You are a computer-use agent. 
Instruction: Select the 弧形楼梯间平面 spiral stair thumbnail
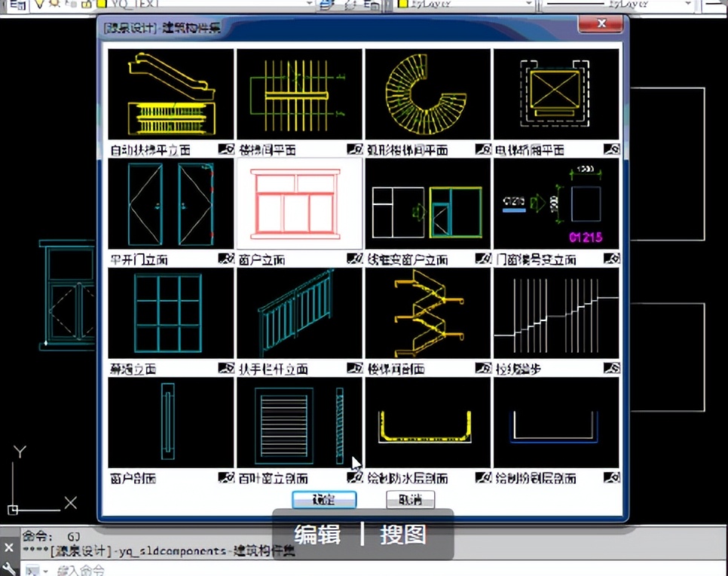(x=428, y=93)
